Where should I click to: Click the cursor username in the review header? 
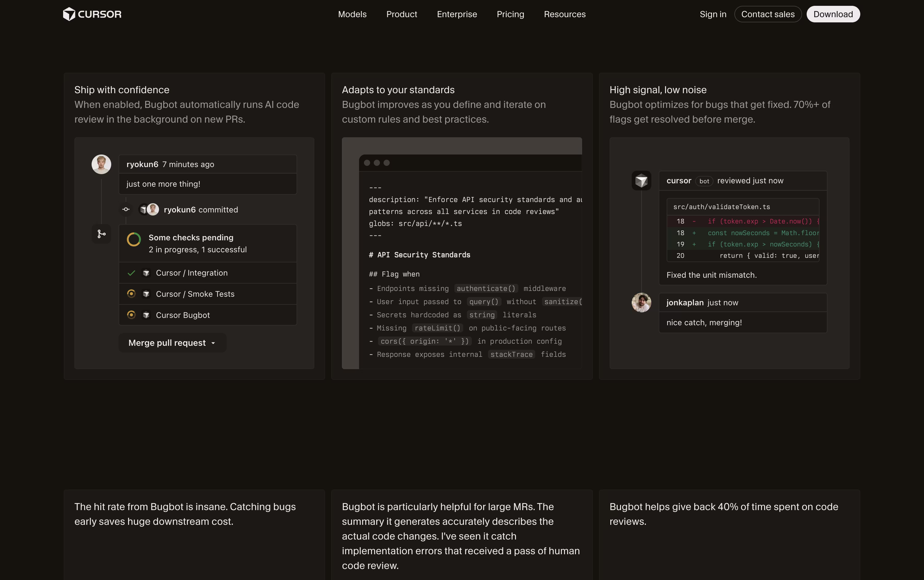point(679,181)
